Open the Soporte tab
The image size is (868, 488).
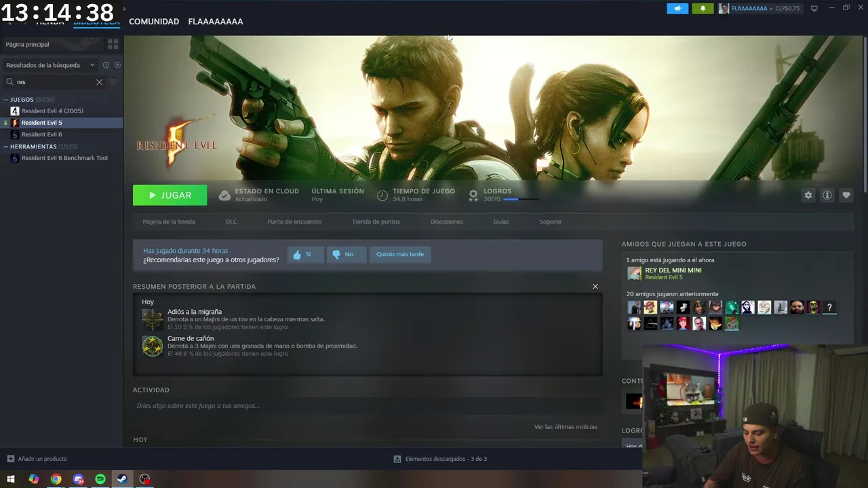(550, 222)
